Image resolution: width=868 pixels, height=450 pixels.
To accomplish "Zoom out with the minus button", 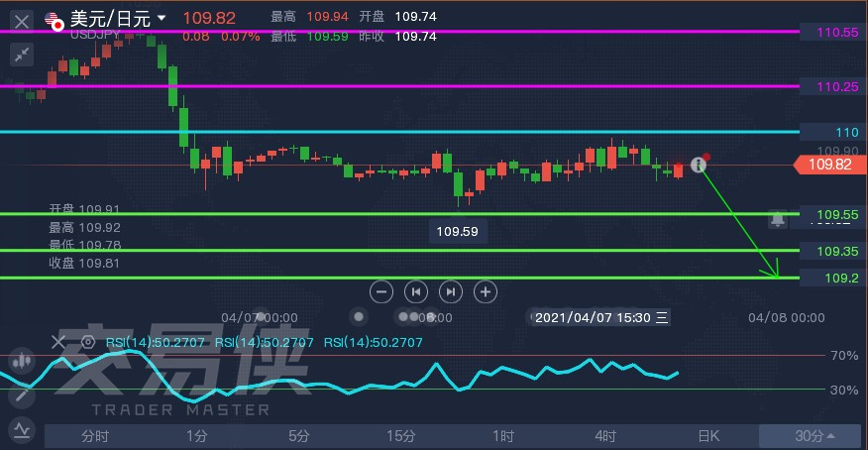I will [x=381, y=291].
